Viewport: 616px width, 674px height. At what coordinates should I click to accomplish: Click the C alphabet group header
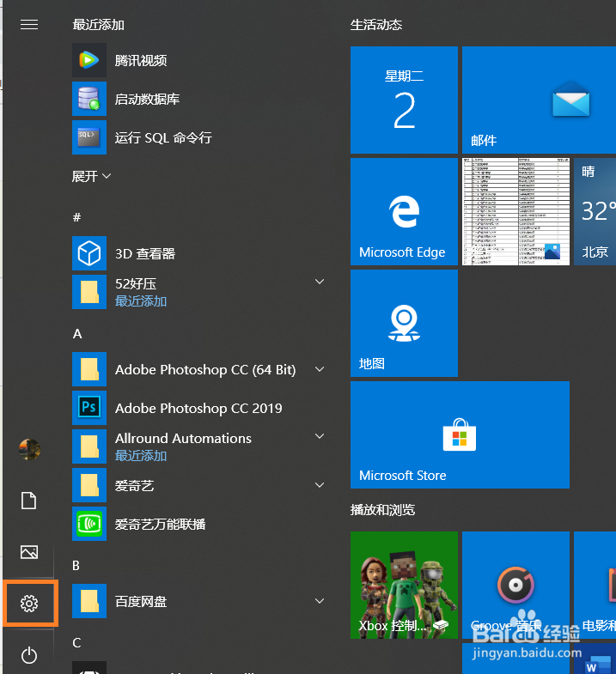76,642
